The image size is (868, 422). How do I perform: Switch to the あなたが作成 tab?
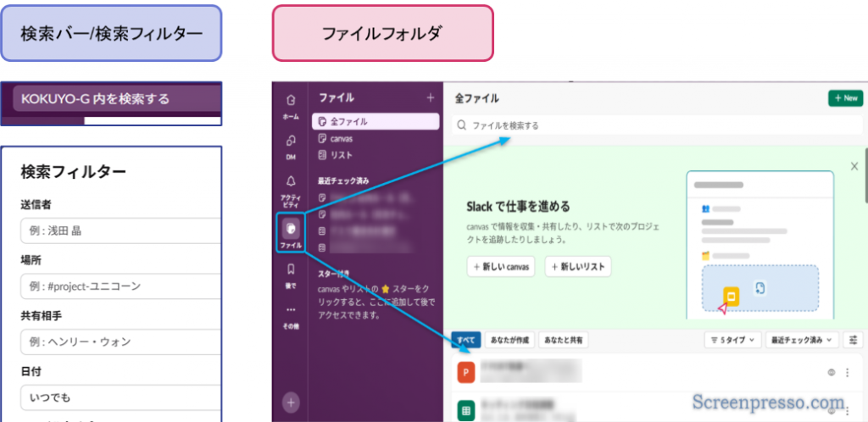[509, 340]
